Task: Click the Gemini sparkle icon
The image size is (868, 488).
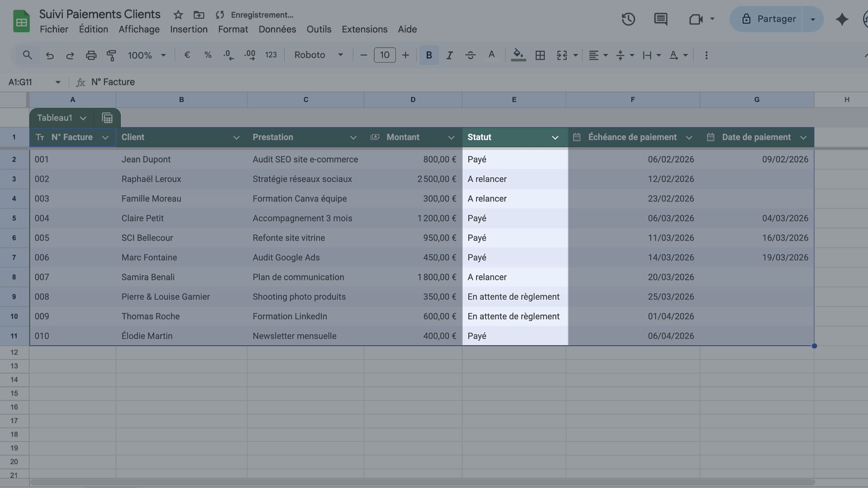Action: (x=842, y=19)
